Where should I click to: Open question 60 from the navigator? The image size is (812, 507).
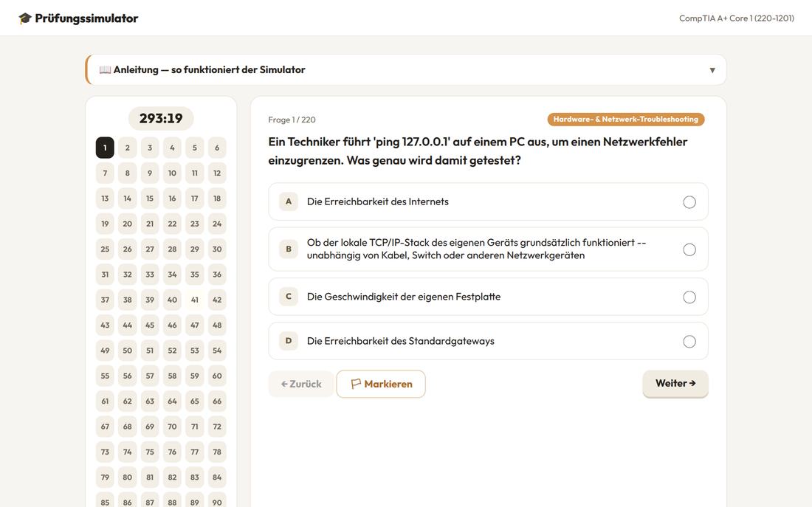coord(217,376)
